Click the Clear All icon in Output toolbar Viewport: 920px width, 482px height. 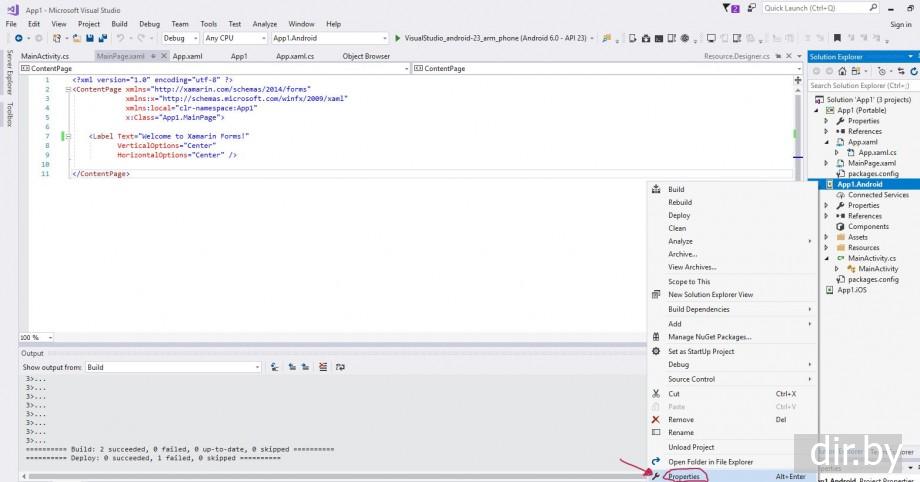[322, 367]
